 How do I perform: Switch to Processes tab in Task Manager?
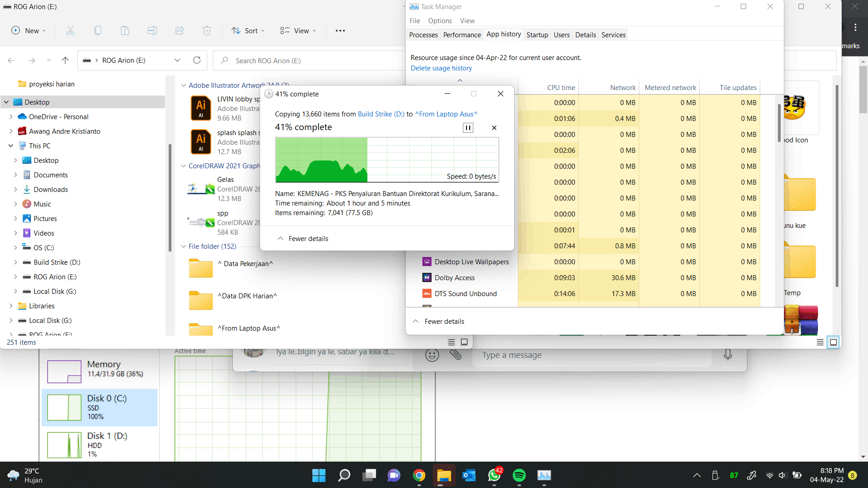pyautogui.click(x=423, y=35)
